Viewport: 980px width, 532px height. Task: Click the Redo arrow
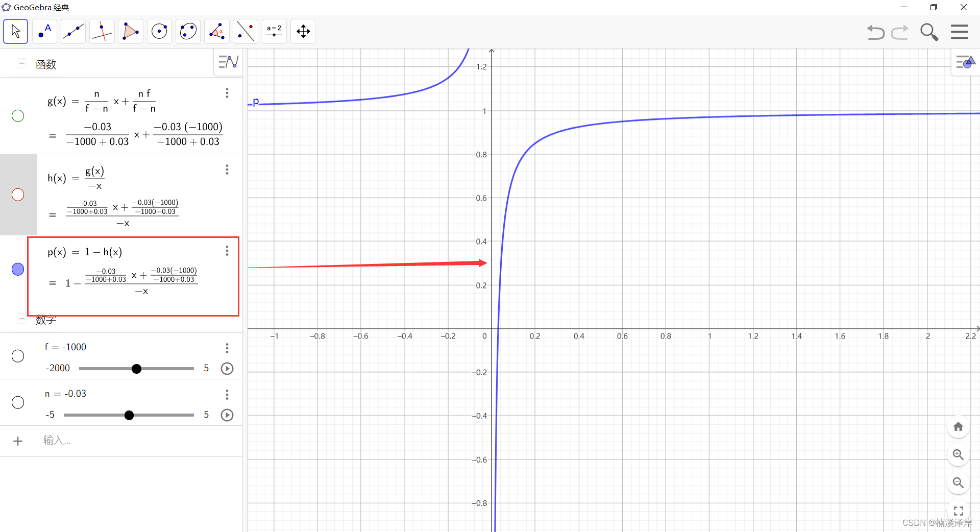(900, 32)
